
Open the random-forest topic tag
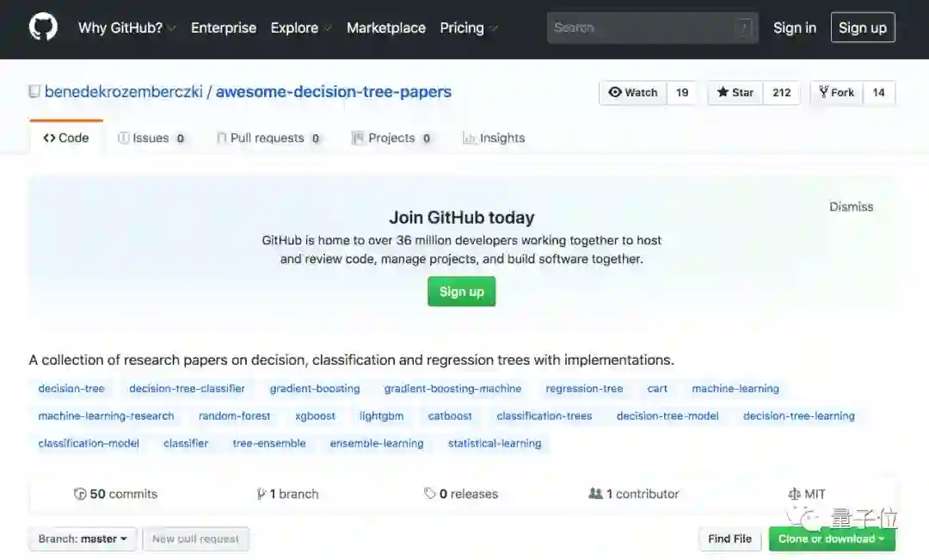(x=234, y=416)
